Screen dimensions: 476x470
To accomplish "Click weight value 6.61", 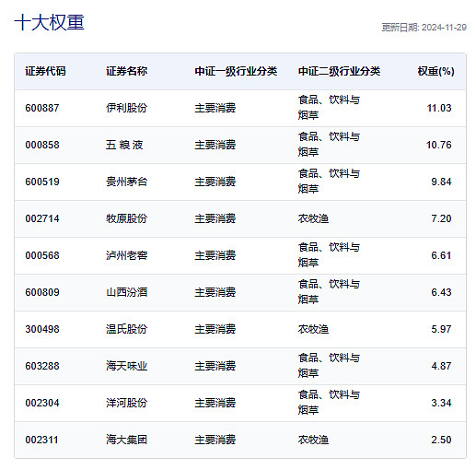I will [441, 255].
